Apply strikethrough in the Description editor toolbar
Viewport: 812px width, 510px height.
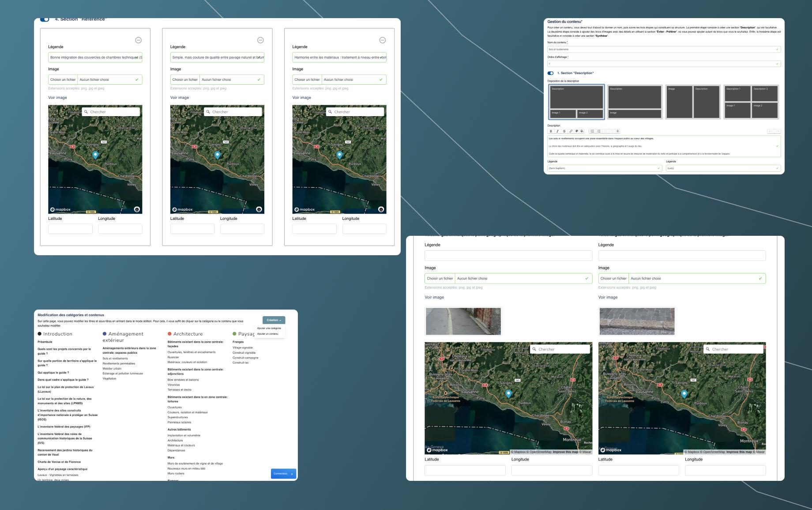click(564, 131)
